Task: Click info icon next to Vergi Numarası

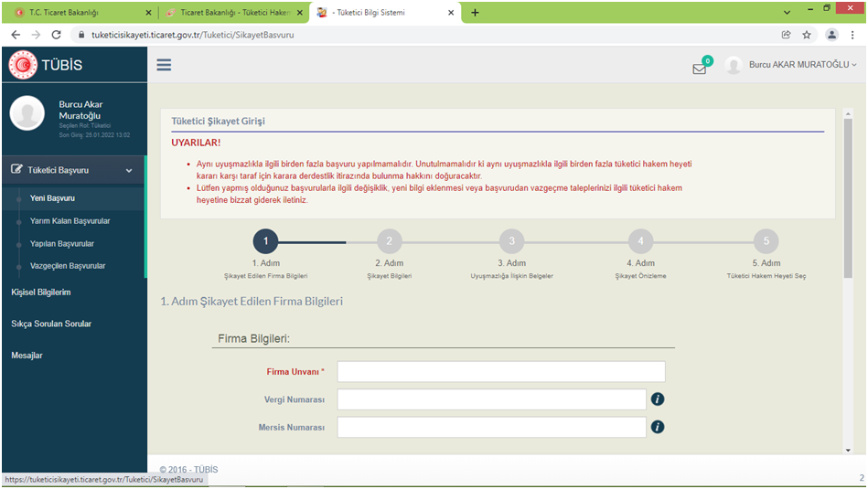Action: pyautogui.click(x=657, y=399)
